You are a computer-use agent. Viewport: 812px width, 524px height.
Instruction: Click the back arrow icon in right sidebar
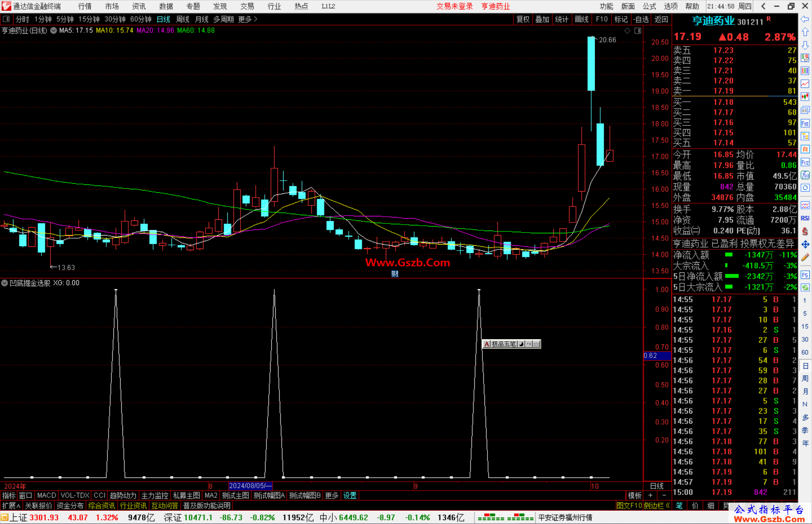805,19
